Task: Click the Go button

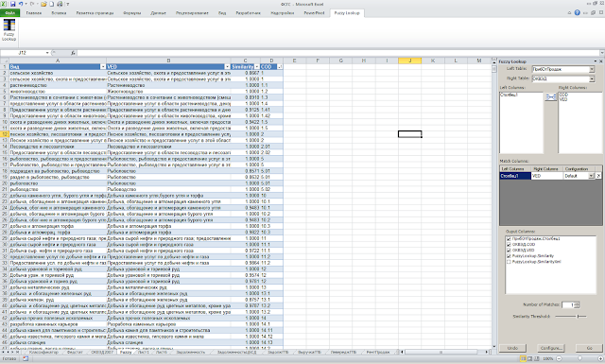Action: 589,348
